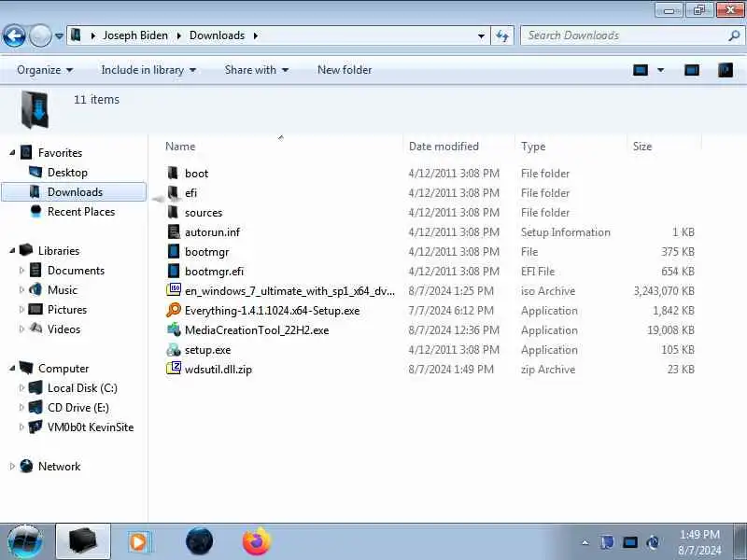The width and height of the screenshot is (747, 560).
Task: Show hidden system tray icons
Action: click(585, 542)
